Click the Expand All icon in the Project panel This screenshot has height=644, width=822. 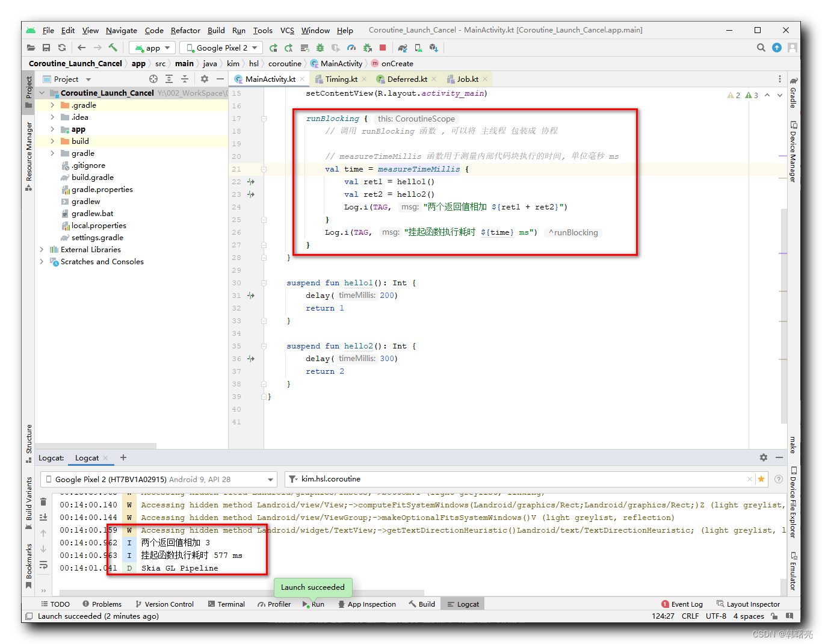point(169,79)
